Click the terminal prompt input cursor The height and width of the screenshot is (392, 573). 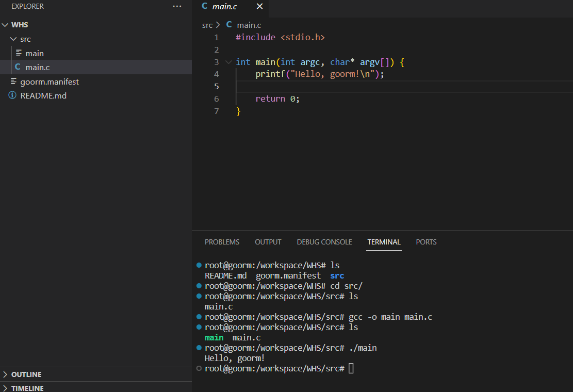pos(351,368)
